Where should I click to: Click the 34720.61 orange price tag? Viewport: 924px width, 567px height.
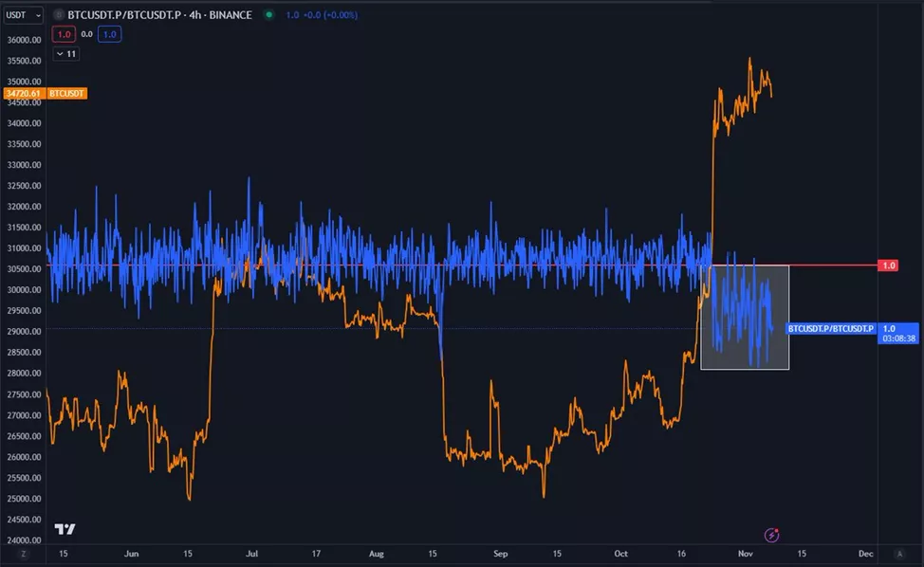(23, 93)
